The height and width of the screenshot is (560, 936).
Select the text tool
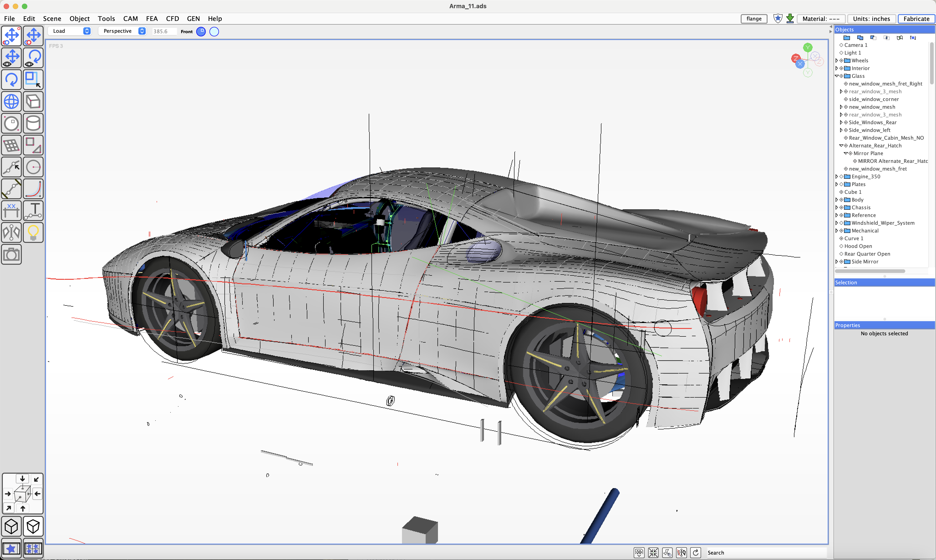tap(33, 210)
